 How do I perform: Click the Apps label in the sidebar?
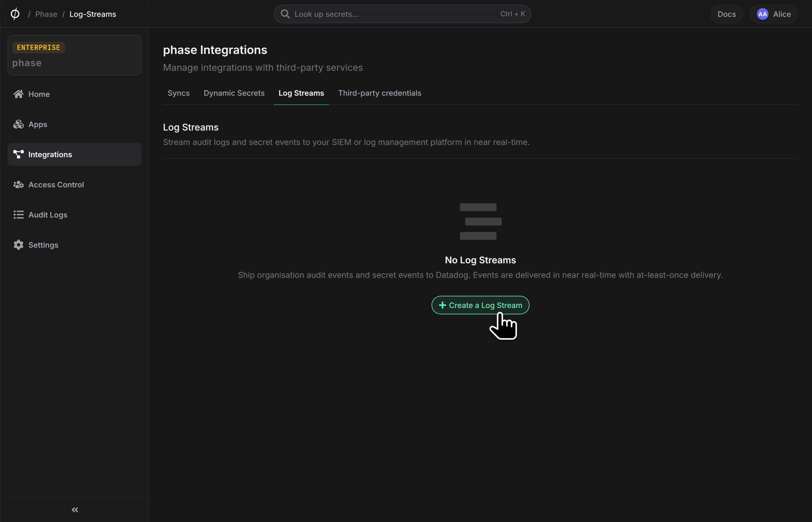[38, 124]
